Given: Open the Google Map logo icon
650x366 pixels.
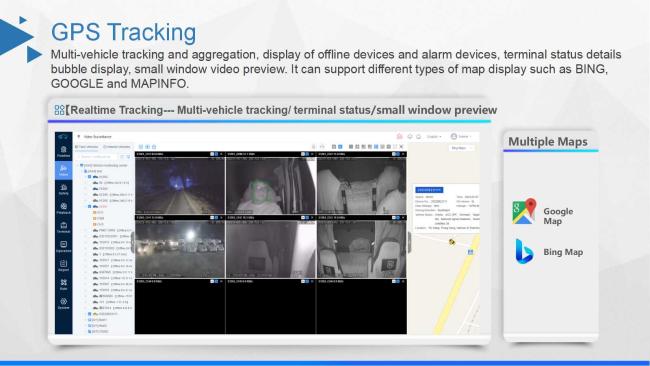Looking at the screenshot, I should tap(524, 211).
